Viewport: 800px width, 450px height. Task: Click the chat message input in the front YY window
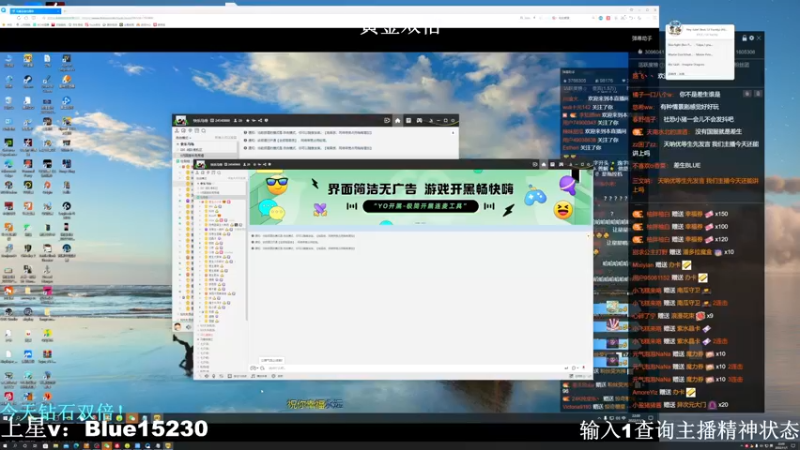click(413, 368)
